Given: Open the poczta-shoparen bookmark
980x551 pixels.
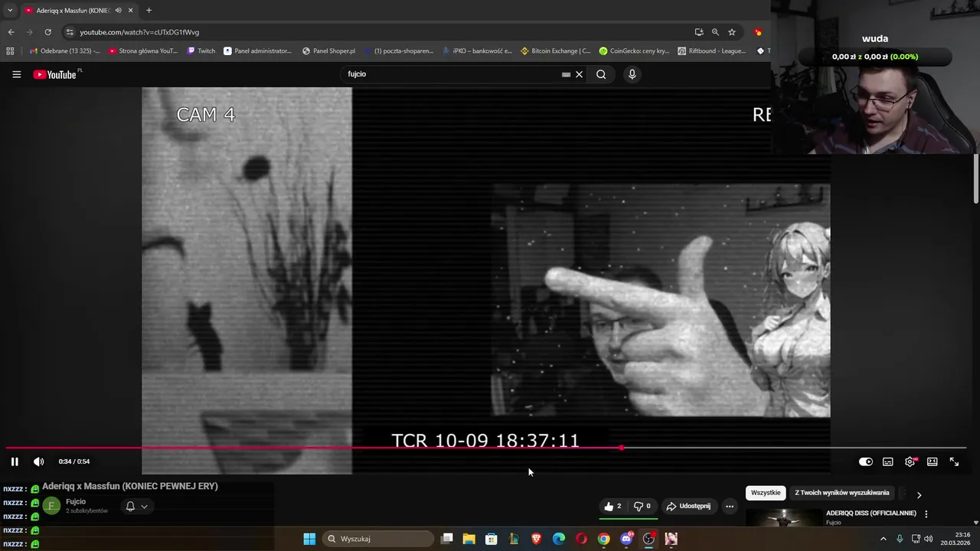Looking at the screenshot, I should tap(398, 51).
